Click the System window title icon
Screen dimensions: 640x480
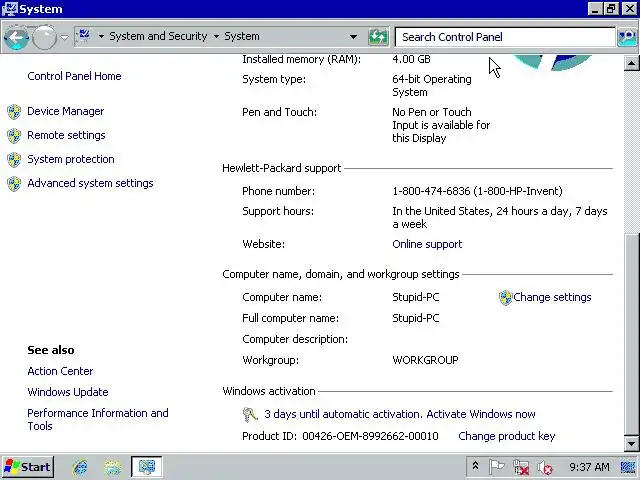tap(9, 9)
